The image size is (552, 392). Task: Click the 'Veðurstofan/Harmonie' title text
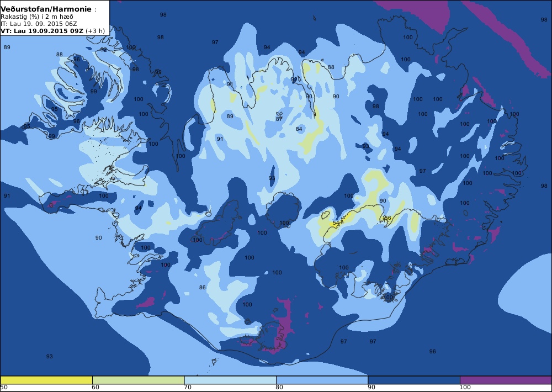(46, 9)
